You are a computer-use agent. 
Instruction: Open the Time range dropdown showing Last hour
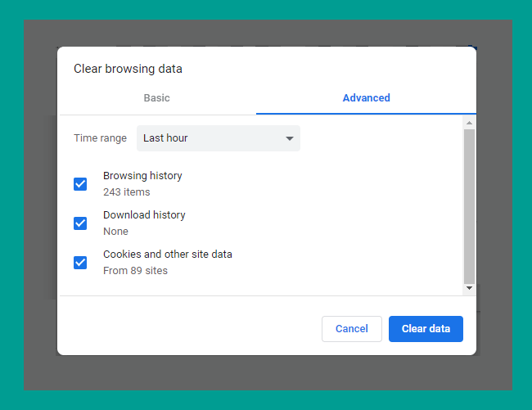(x=219, y=138)
